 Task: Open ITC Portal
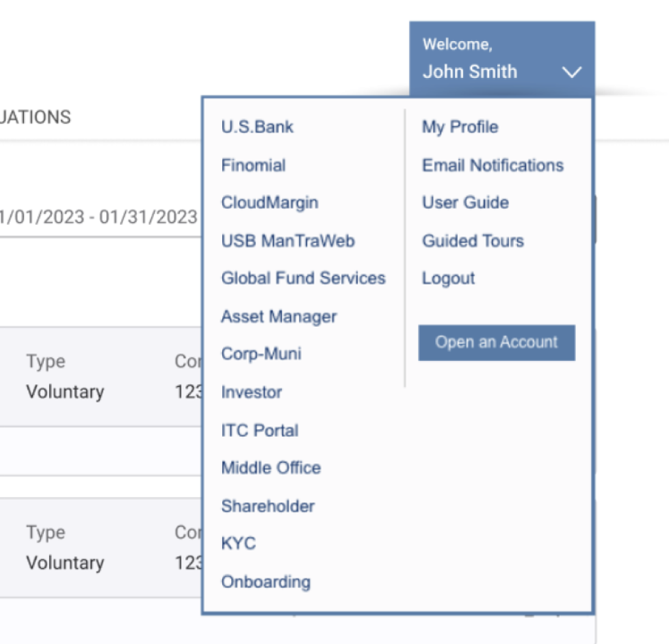260,430
